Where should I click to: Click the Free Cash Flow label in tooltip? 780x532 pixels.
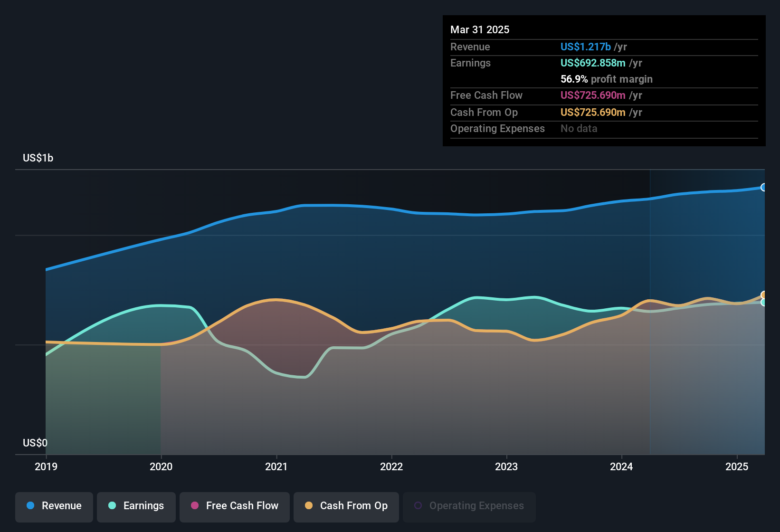(x=486, y=95)
